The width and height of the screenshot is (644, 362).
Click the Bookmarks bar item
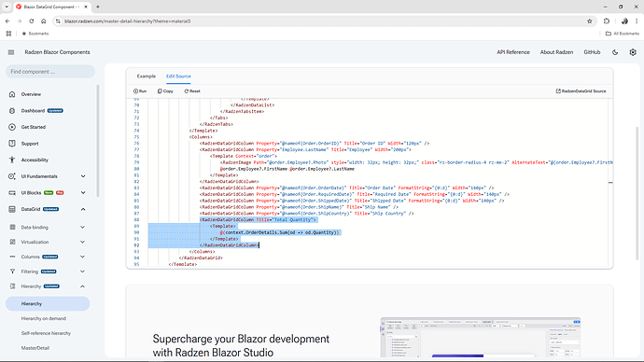pos(35,34)
